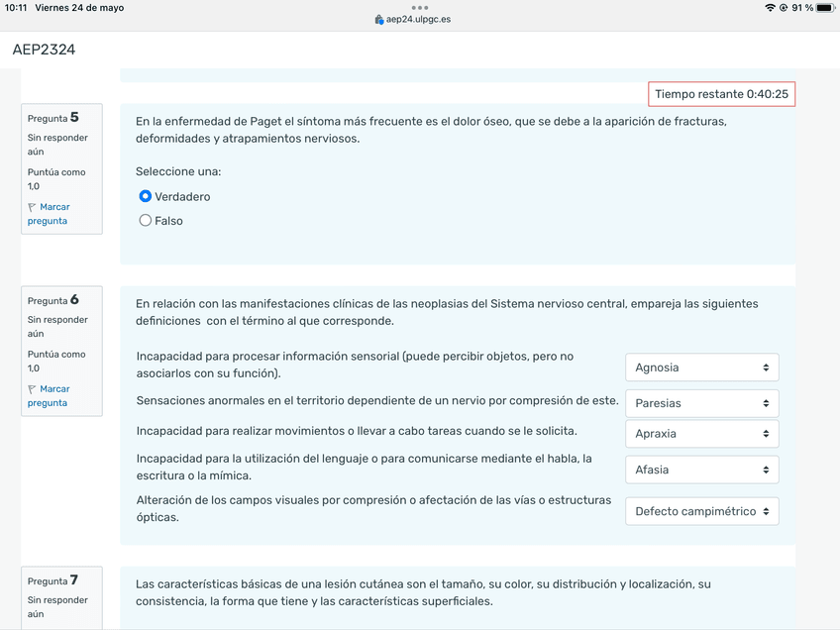Viewport: 840px width, 630px height.
Task: Tap the clock time in status bar
Action: coord(17,8)
